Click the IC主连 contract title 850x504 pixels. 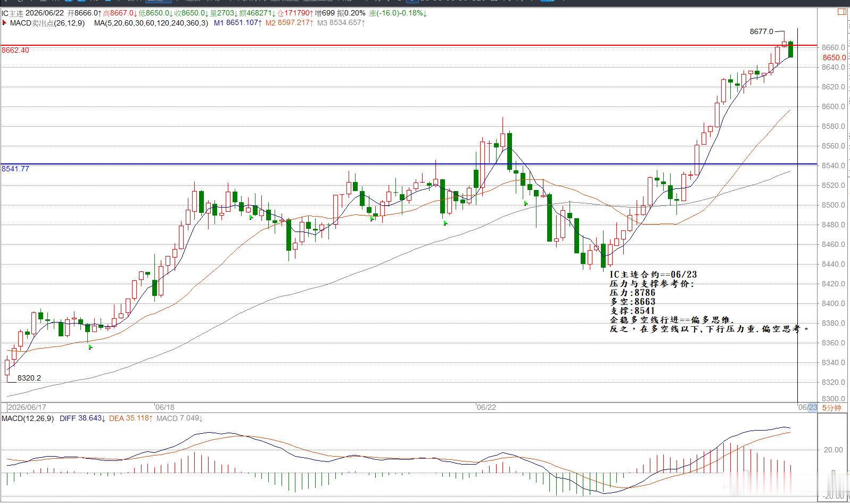(12, 13)
